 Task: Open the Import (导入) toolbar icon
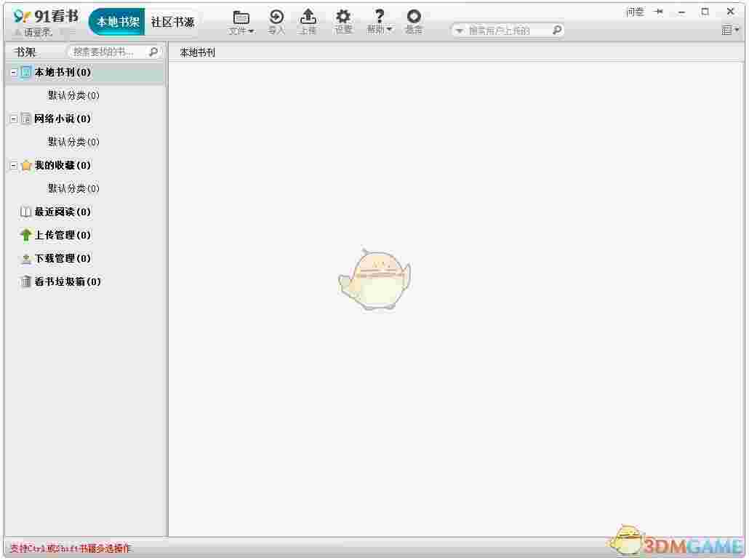point(276,17)
